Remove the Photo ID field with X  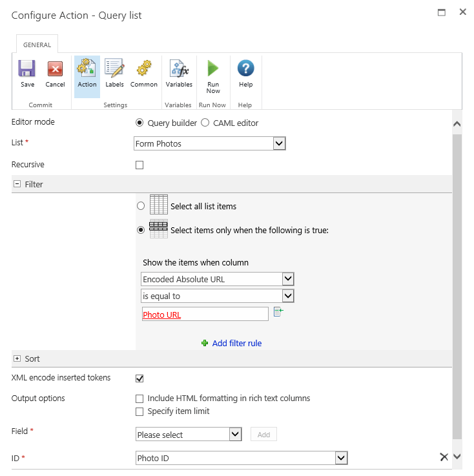click(444, 457)
